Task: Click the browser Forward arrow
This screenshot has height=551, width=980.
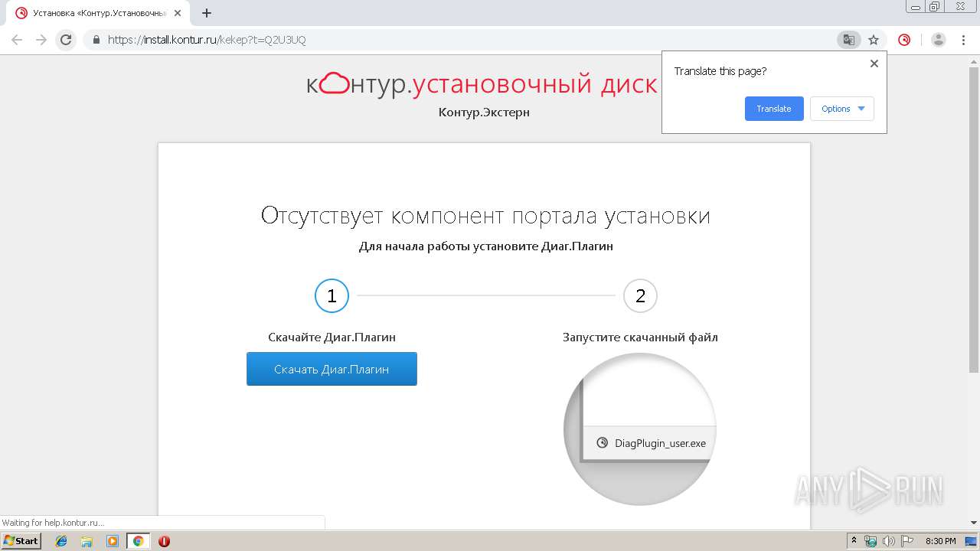Action: tap(41, 40)
